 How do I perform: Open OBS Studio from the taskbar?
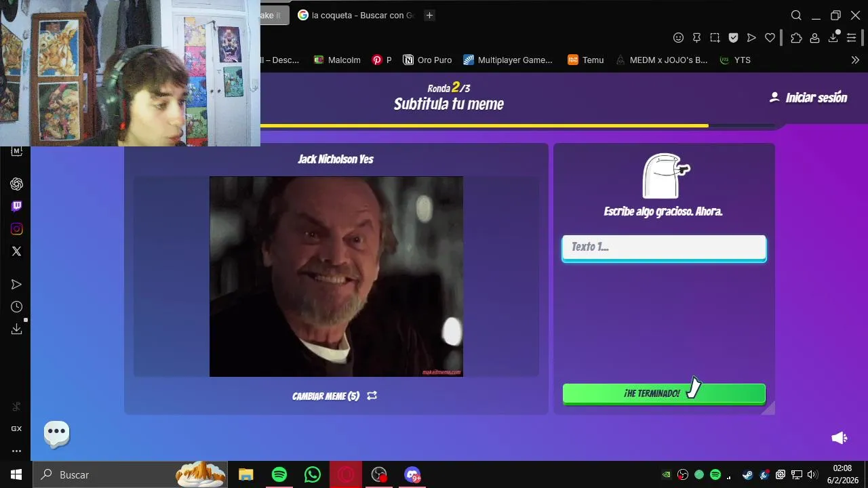pyautogui.click(x=379, y=474)
